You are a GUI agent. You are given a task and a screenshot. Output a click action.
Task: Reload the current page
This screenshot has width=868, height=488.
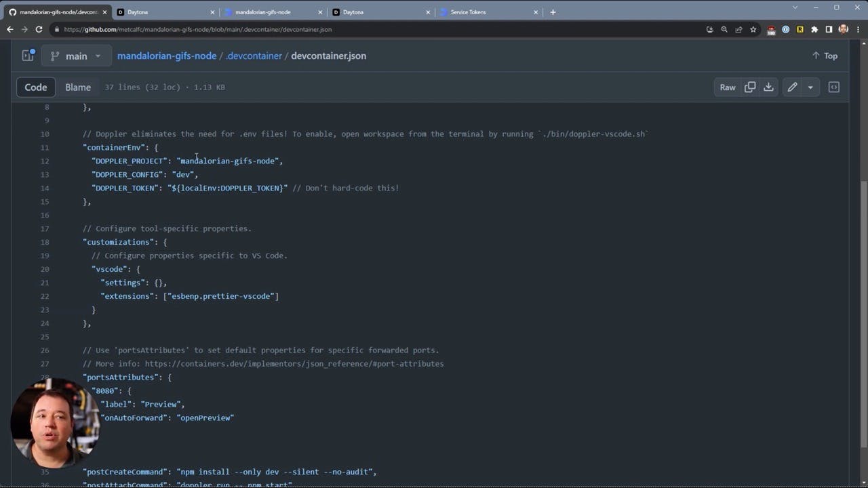pos(39,29)
